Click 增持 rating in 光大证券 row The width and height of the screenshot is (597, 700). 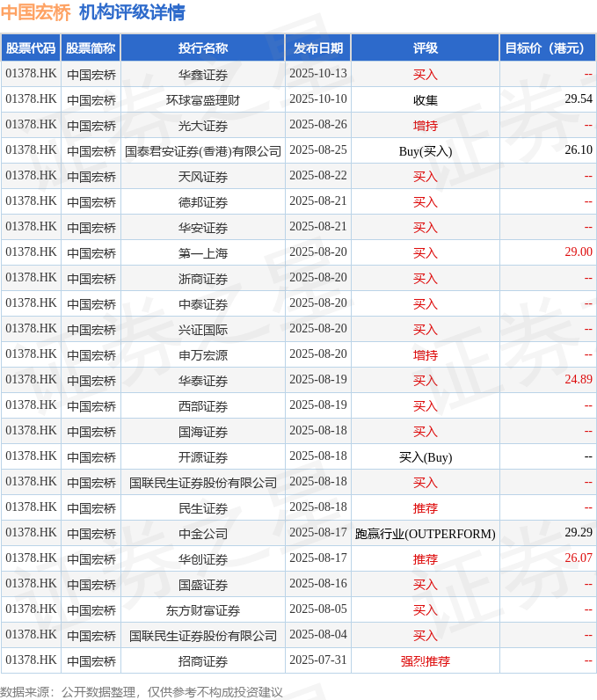click(426, 126)
